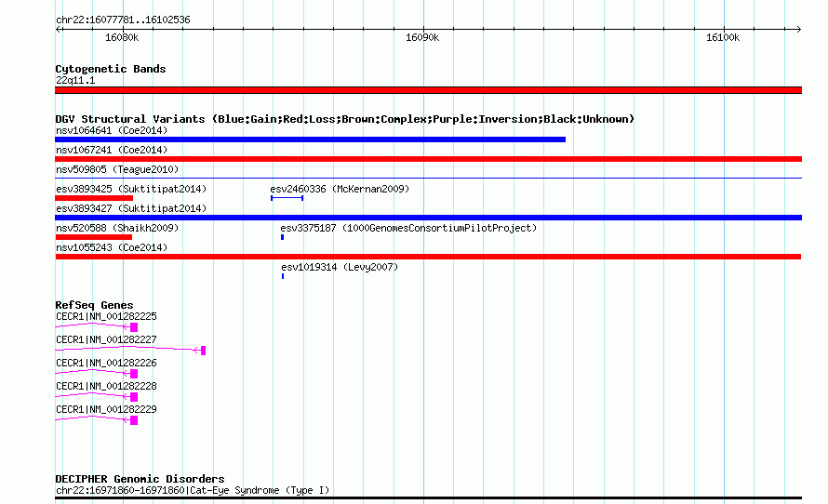Click the nsv520588 (Shaikh2009) label
This screenshot has height=504, width=828.
pos(117,228)
